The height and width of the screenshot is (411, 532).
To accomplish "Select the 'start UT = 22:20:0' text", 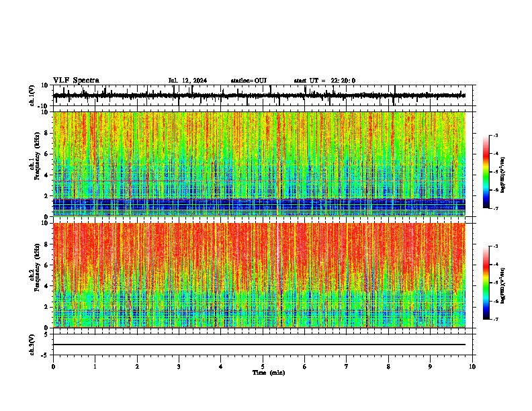I will (324, 81).
